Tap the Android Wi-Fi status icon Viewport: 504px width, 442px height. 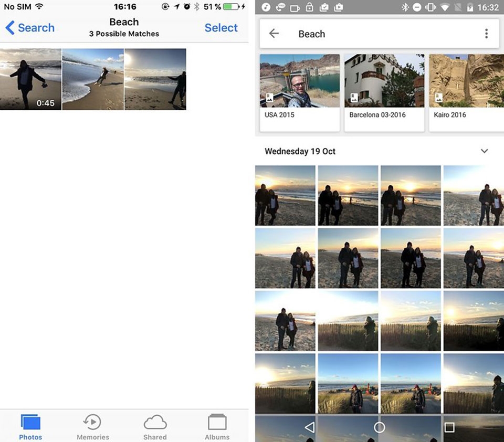(445, 7)
